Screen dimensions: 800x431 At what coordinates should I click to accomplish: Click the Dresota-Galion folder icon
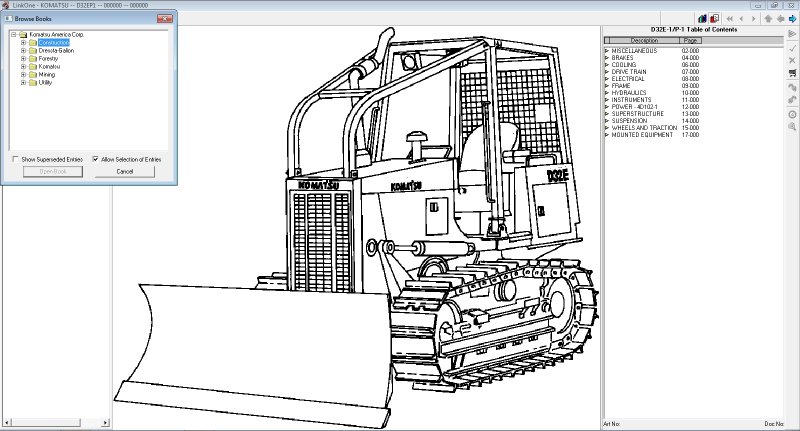point(33,50)
